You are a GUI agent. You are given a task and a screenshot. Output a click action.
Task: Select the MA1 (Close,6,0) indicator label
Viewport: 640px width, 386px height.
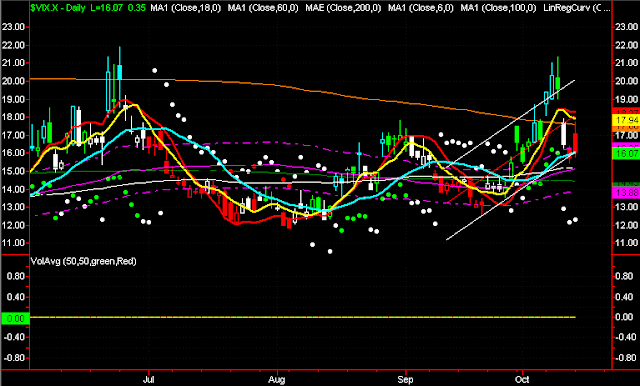tap(420, 8)
